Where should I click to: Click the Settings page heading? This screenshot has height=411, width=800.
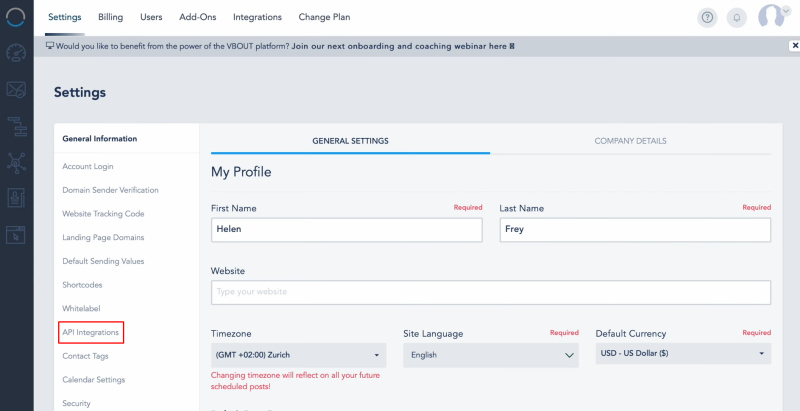80,92
